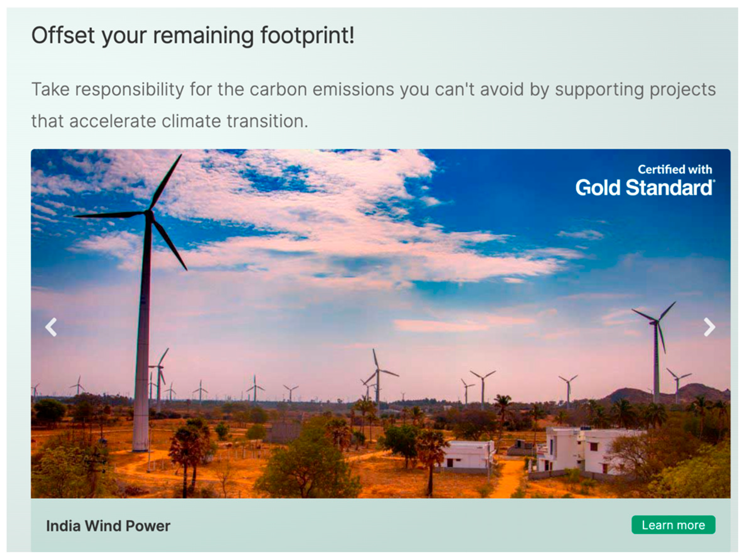Advance to the next project slide
The image size is (744, 560).
click(709, 327)
